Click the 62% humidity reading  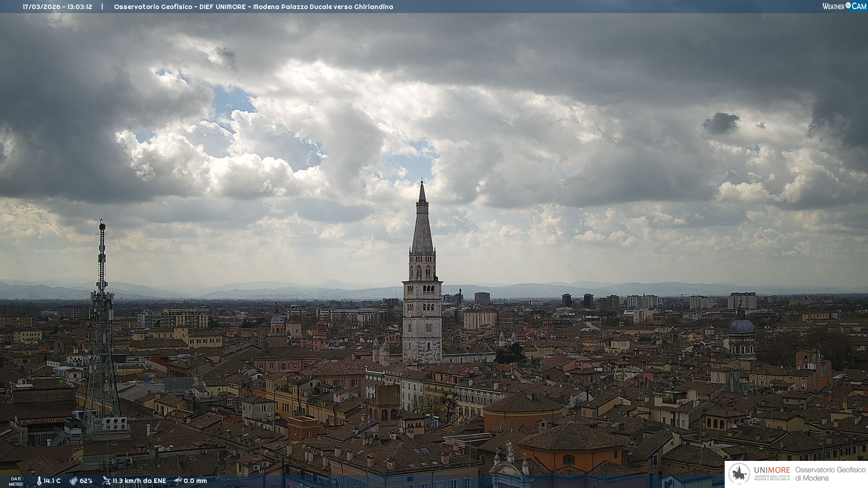86,481
